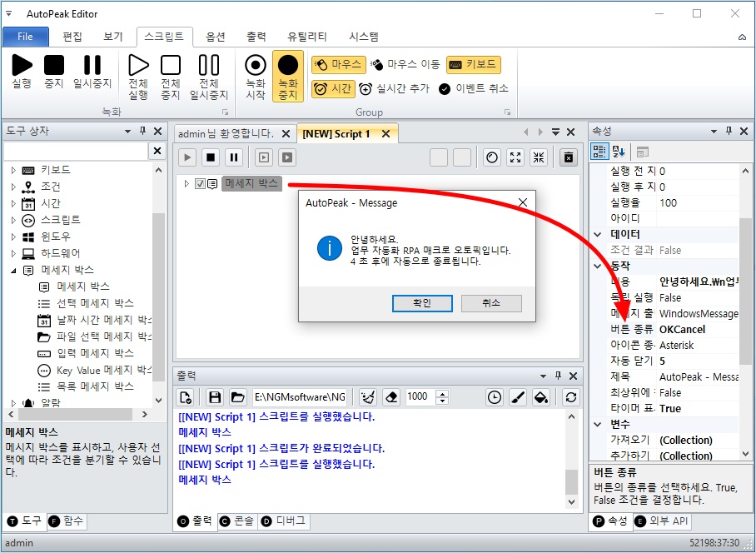This screenshot has height=553, width=756.
Task: Expand the 하드웨어 toolbox category
Action: coord(13,254)
